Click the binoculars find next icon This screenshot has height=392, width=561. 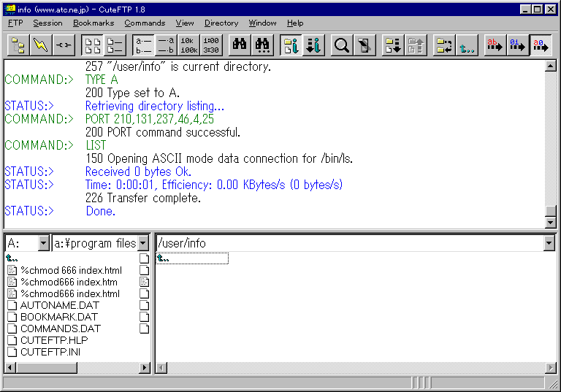click(x=262, y=45)
